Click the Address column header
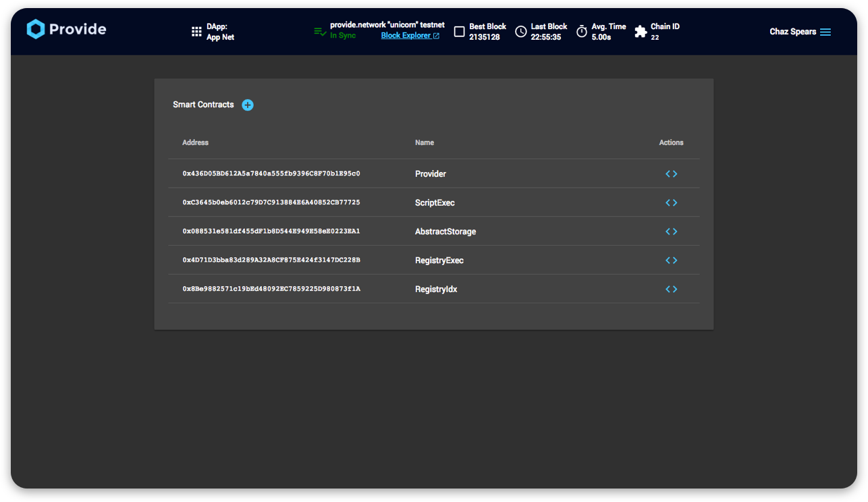The image size is (868, 502). 195,142
